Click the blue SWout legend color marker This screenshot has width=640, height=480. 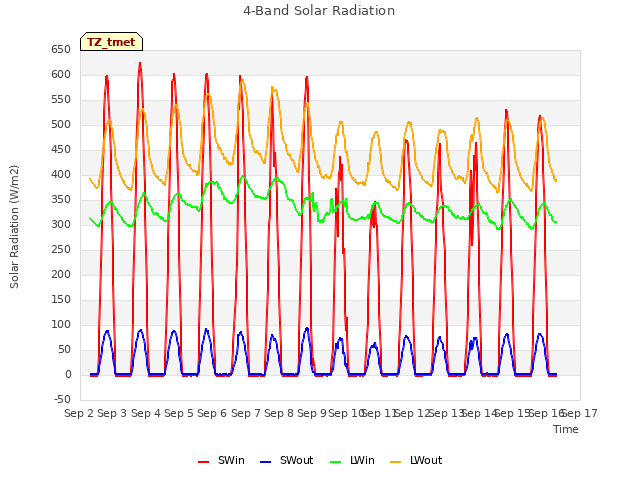[265, 462]
